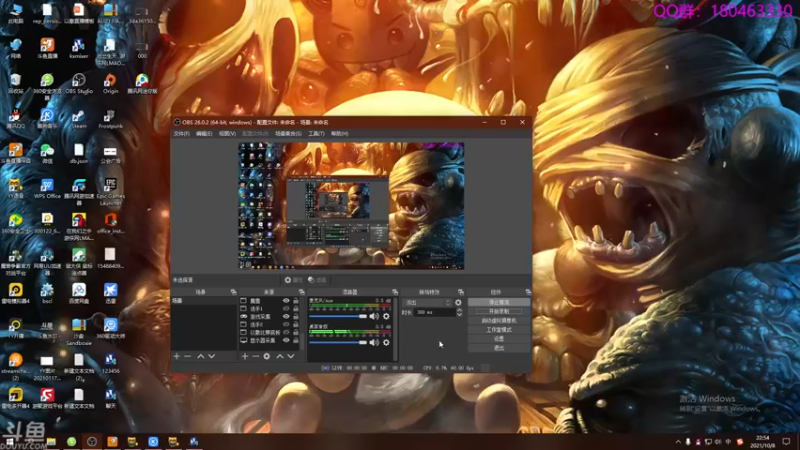This screenshot has width=800, height=450.
Task: Click the 滤镜 filters button above the docks
Action: click(x=317, y=280)
